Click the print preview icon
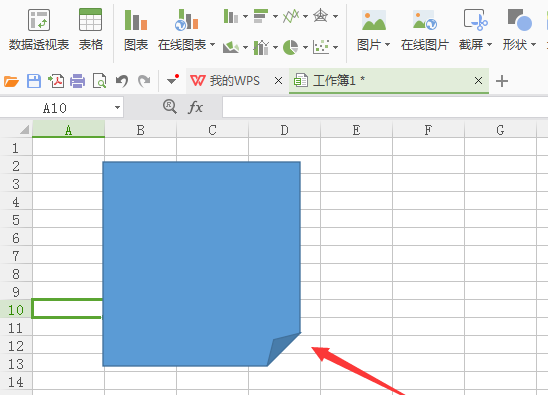548x395 pixels. click(100, 81)
